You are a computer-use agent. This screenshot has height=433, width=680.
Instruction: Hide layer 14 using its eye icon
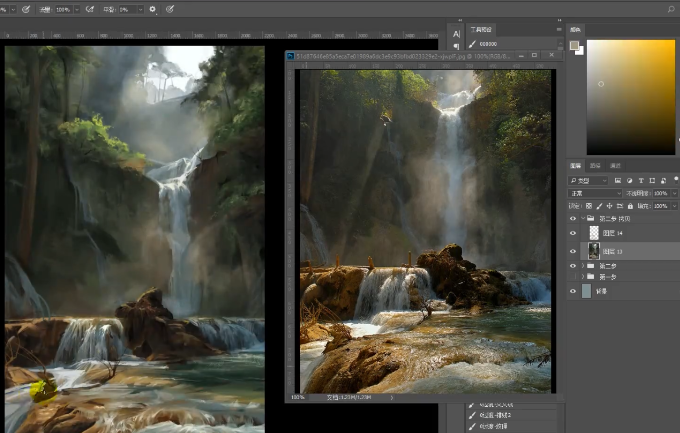click(x=573, y=232)
